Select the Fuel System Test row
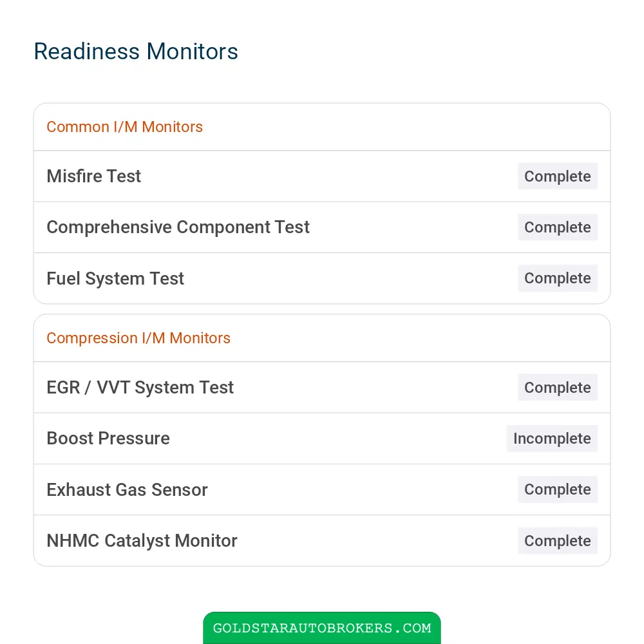 coord(322,278)
